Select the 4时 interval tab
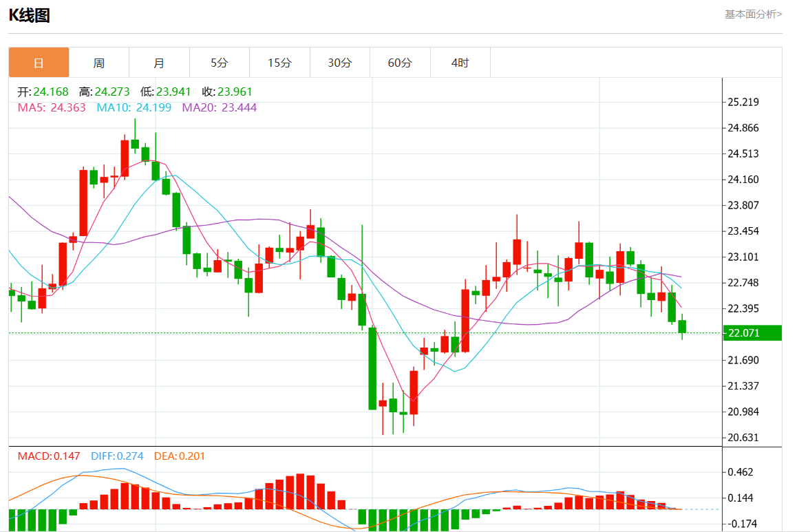This screenshot has height=532, width=810. click(460, 63)
